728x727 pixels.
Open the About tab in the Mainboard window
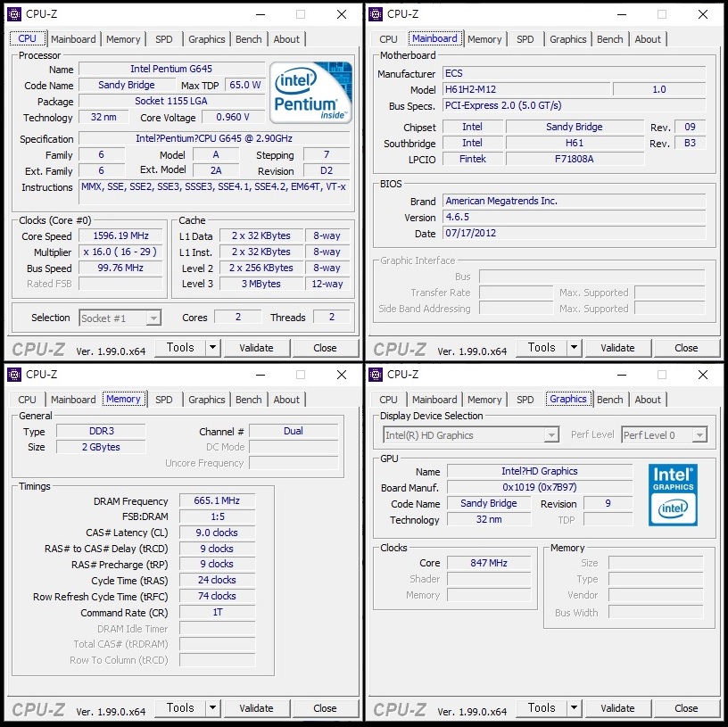[648, 39]
